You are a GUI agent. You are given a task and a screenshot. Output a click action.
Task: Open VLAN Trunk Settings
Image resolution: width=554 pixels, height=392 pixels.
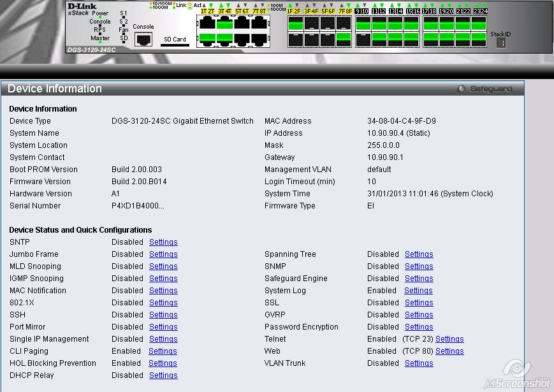[x=419, y=363]
